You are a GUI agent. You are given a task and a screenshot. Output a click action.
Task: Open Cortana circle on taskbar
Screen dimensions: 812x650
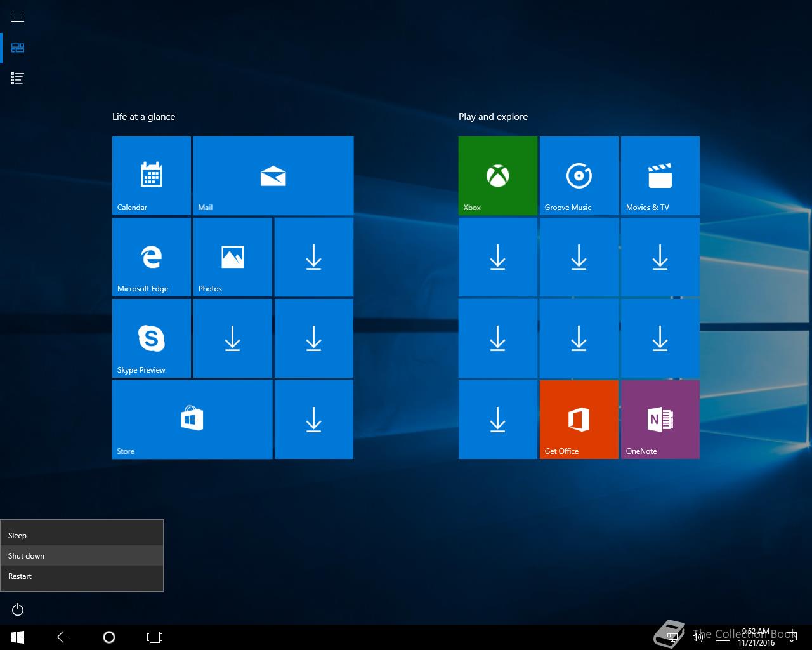point(109,637)
